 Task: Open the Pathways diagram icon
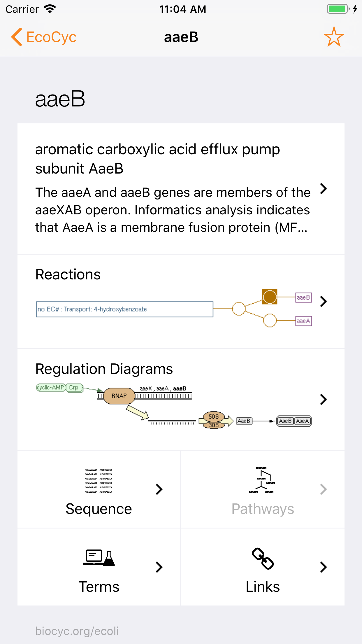tap(262, 480)
